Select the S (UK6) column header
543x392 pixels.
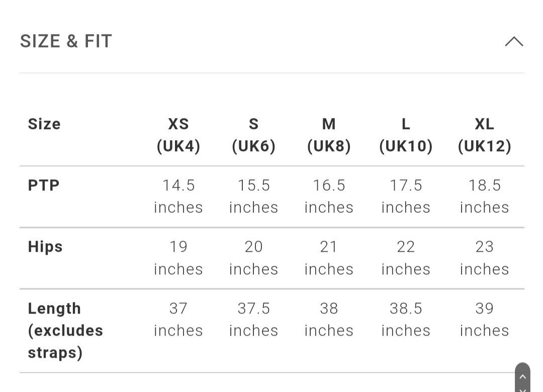click(x=254, y=135)
